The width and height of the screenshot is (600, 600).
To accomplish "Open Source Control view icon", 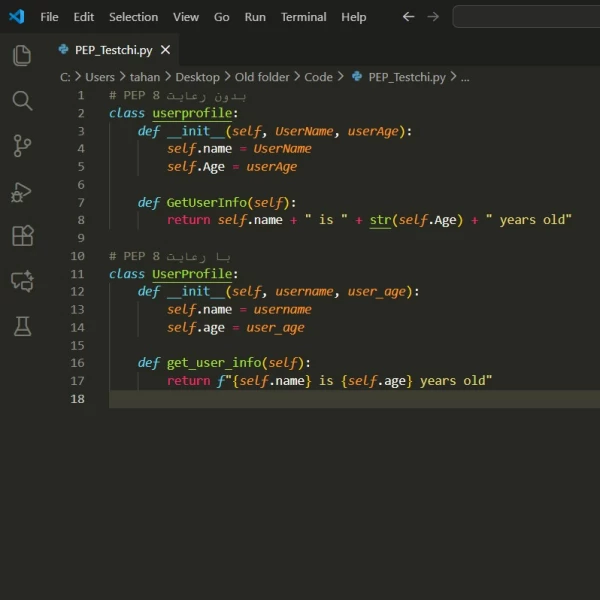I will [x=22, y=146].
